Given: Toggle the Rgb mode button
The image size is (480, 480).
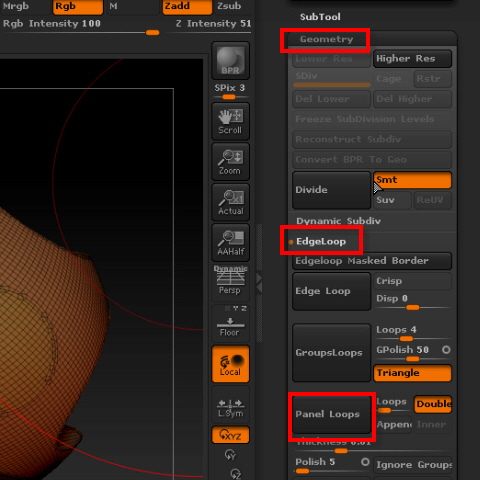Looking at the screenshot, I should tap(78, 7).
